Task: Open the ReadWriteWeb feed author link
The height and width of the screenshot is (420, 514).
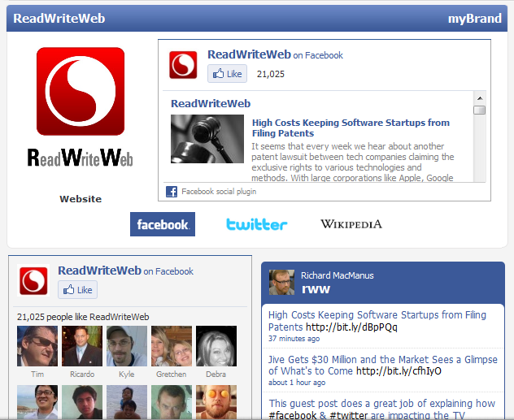Action: point(211,103)
